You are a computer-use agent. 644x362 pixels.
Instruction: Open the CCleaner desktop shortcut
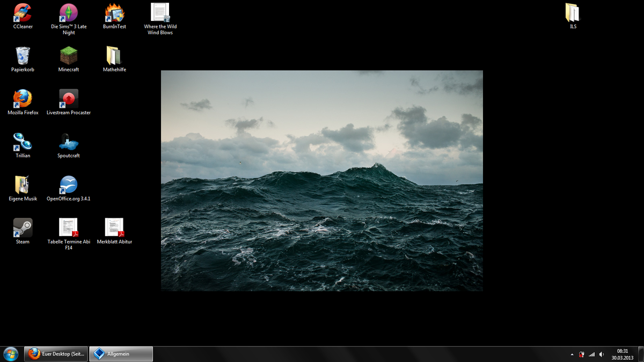pyautogui.click(x=23, y=13)
